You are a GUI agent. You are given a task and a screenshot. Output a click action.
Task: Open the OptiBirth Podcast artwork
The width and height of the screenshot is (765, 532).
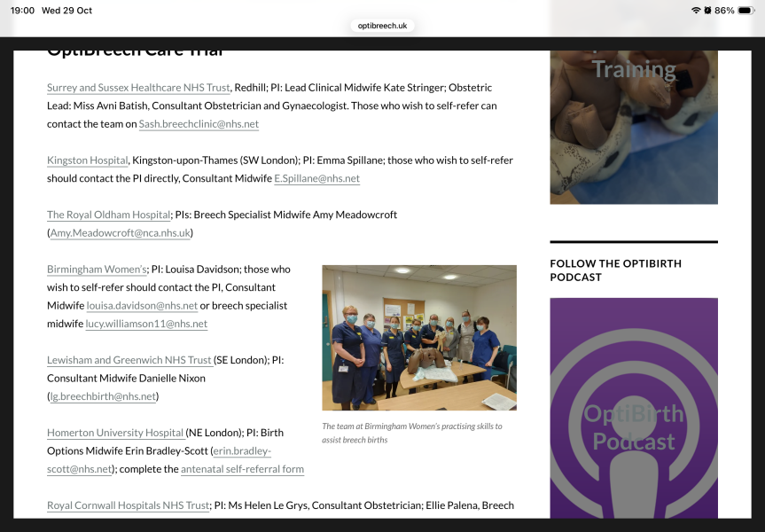pos(634,408)
